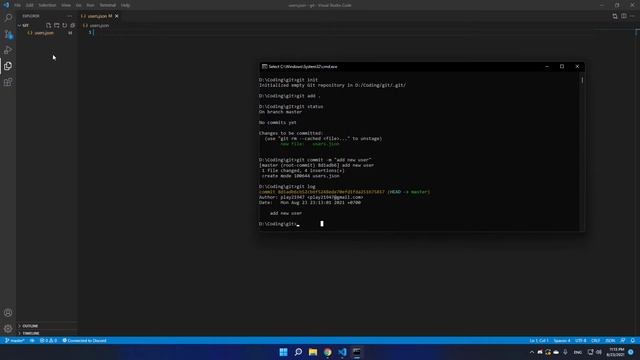Click CRLF end-of-line selector

click(x=596, y=340)
